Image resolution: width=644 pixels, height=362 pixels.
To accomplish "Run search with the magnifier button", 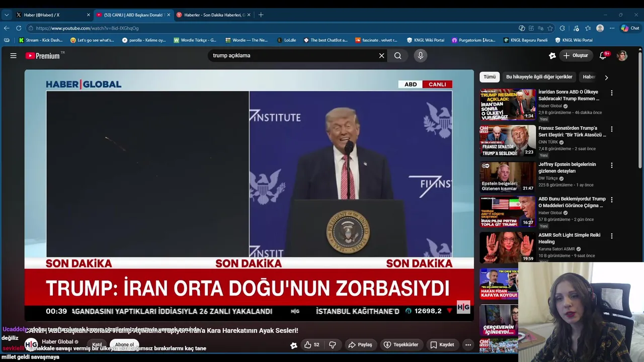I will point(398,56).
